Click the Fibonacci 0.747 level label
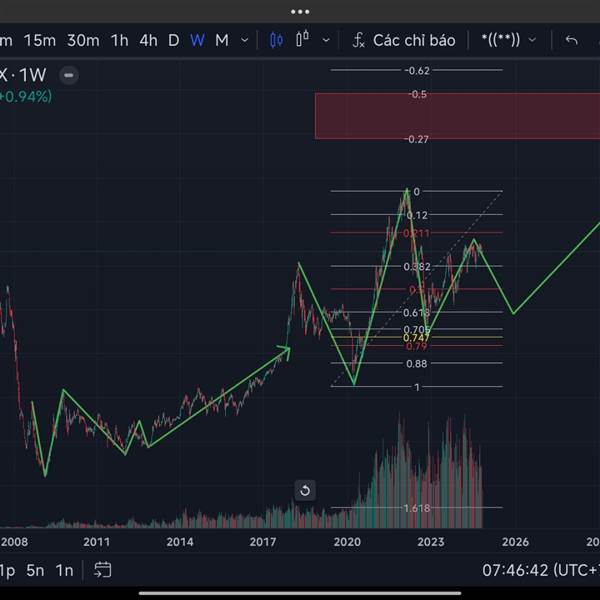600x600 pixels. [416, 338]
